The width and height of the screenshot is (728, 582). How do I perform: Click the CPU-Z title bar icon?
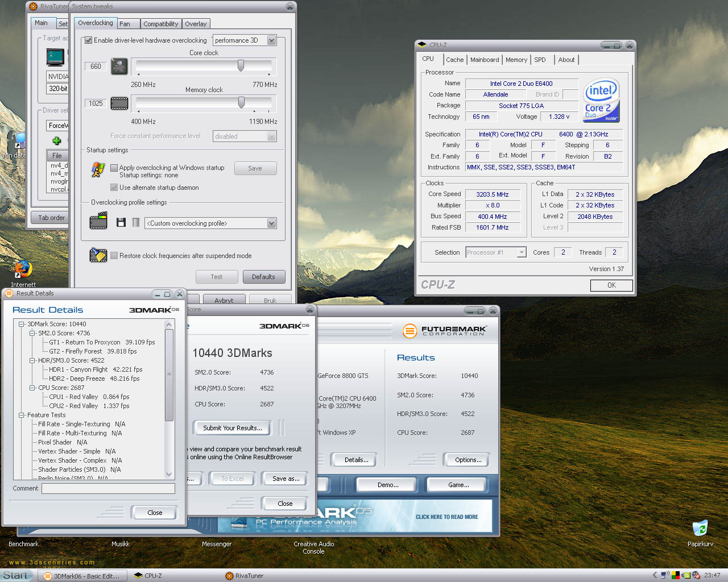click(422, 45)
